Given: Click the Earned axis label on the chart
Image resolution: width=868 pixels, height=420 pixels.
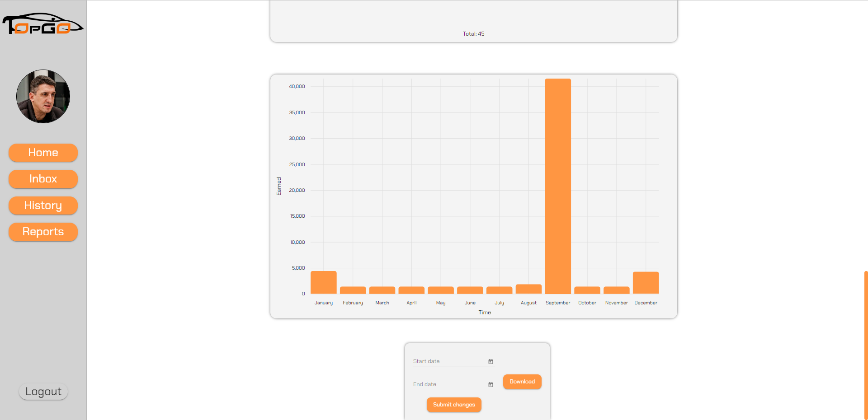Looking at the screenshot, I should (279, 185).
